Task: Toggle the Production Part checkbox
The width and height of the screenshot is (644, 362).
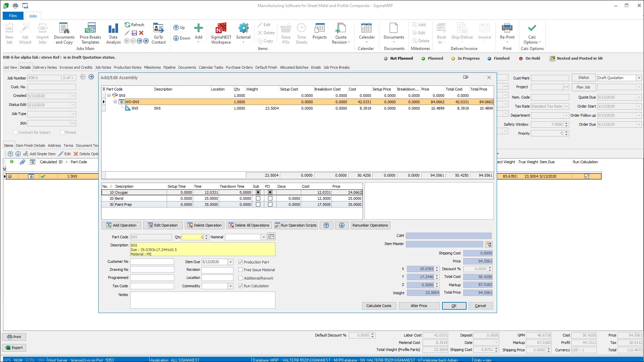Action: click(x=240, y=262)
